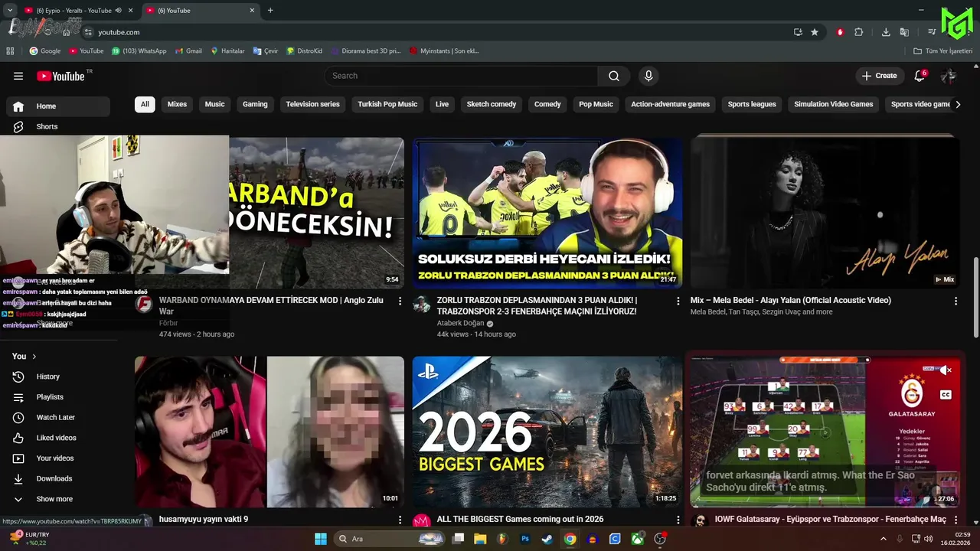Image resolution: width=980 pixels, height=551 pixels.
Task: Select the Simulation Video Games chip
Action: [833, 104]
